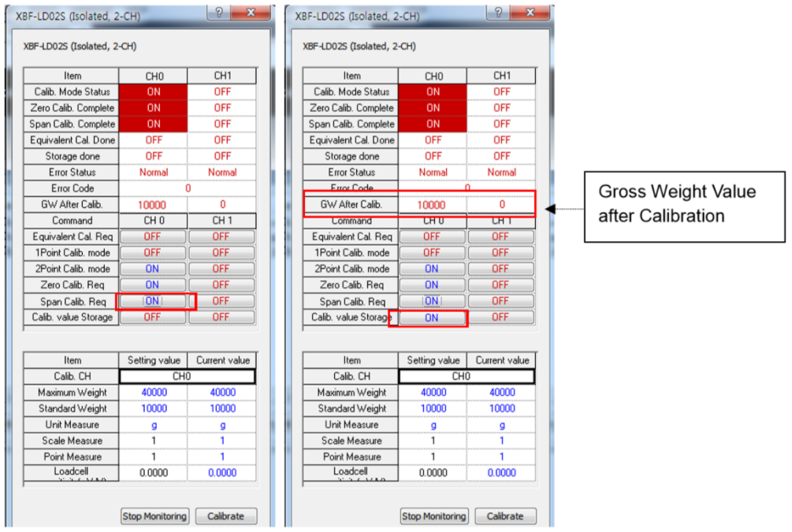The height and width of the screenshot is (532, 792).
Task: Click Calibrate in the right dialog
Action: point(505,516)
